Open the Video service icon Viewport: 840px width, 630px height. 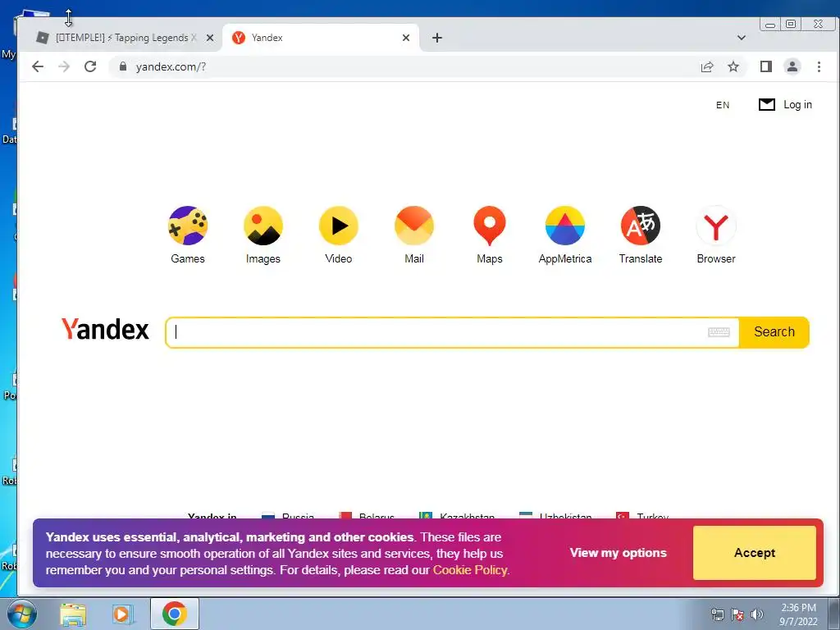click(339, 226)
